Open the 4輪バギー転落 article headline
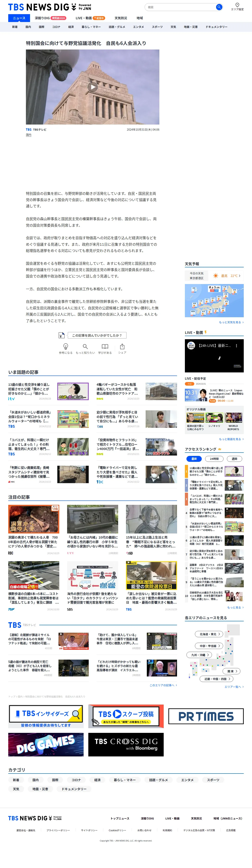 tap(117, 389)
